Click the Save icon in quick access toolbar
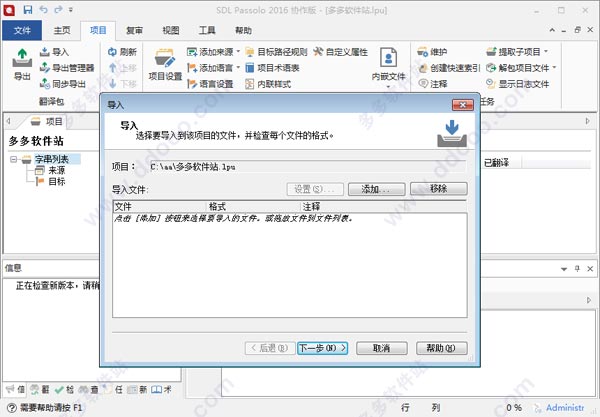This screenshot has height=417, width=600. pyautogui.click(x=28, y=10)
